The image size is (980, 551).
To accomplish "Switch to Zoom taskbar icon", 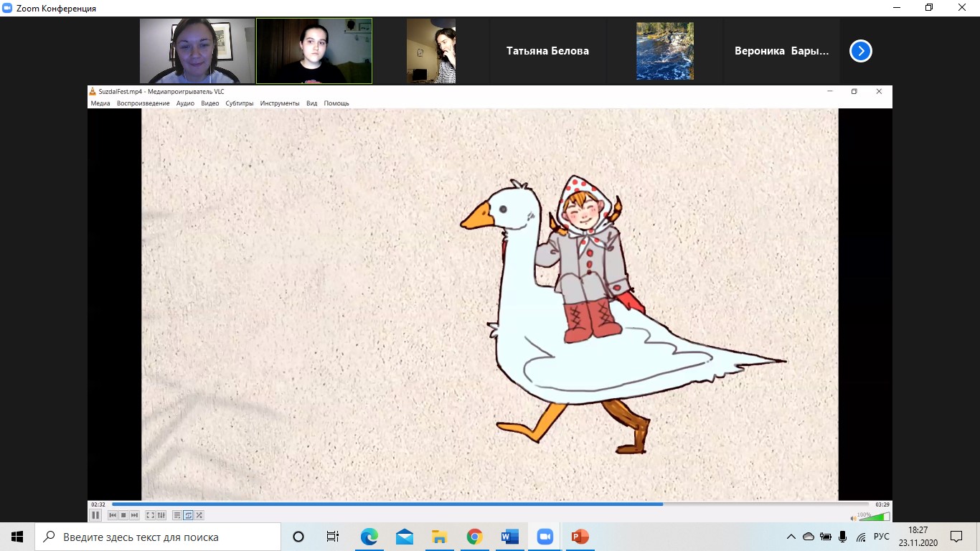I will 545,537.
